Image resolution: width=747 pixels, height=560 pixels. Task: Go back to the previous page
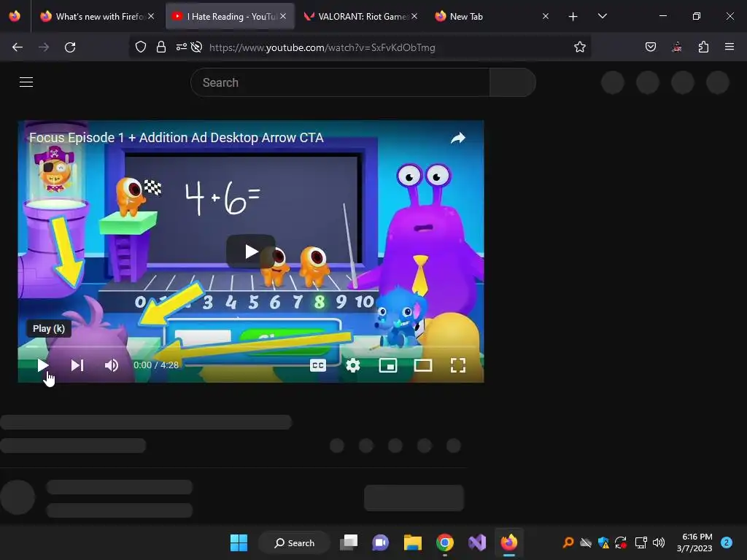click(18, 47)
